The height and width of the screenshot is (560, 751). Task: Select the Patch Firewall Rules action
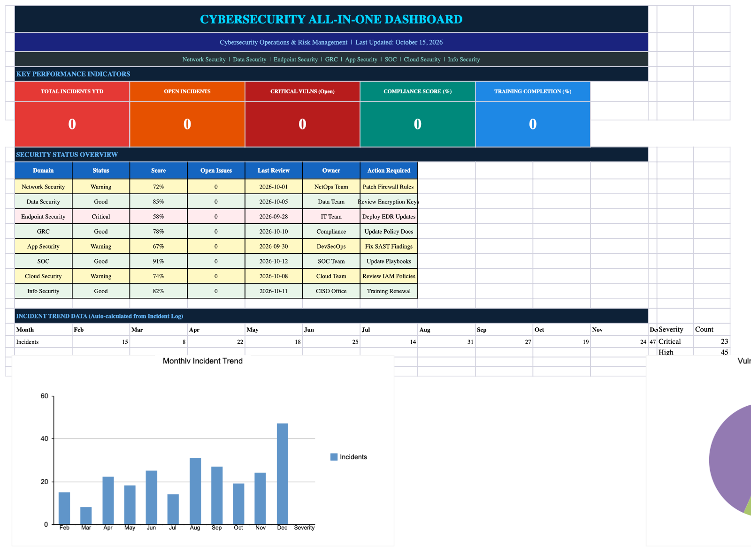pos(389,187)
